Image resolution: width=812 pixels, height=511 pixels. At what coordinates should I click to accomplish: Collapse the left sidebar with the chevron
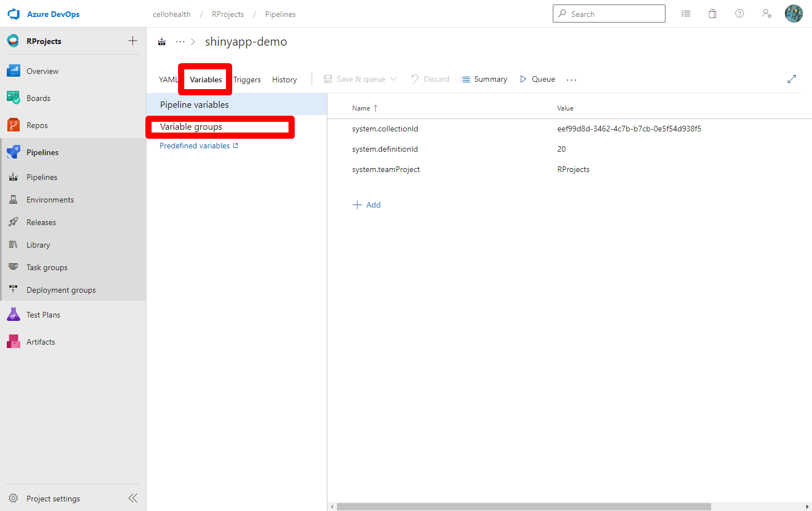pyautogui.click(x=133, y=498)
